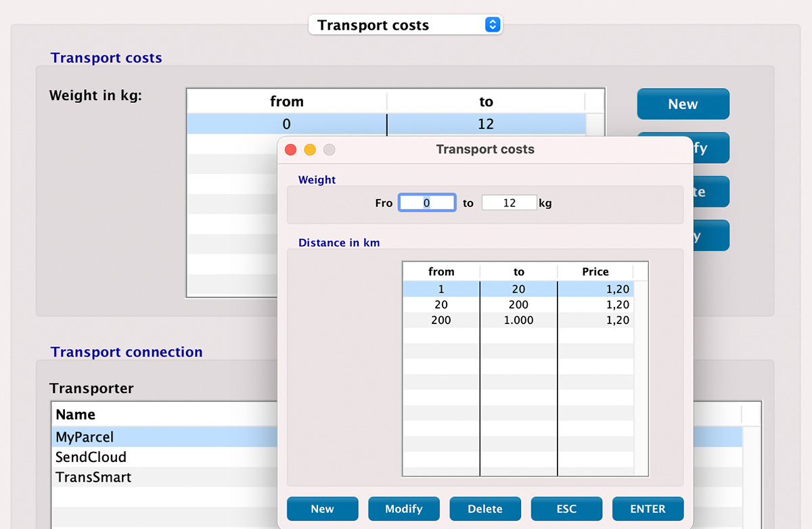Click the stepper arrows on the page selector
Screen dimensions: 812x529
point(493,24)
